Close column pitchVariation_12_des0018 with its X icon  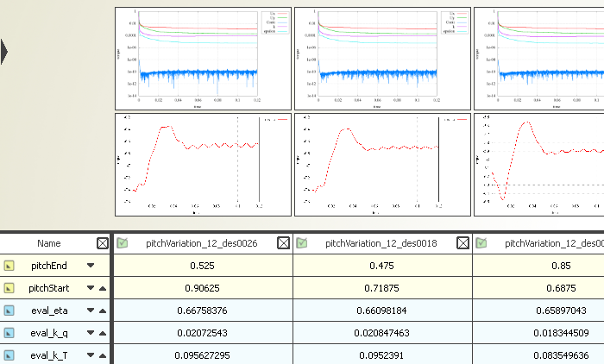(x=463, y=242)
